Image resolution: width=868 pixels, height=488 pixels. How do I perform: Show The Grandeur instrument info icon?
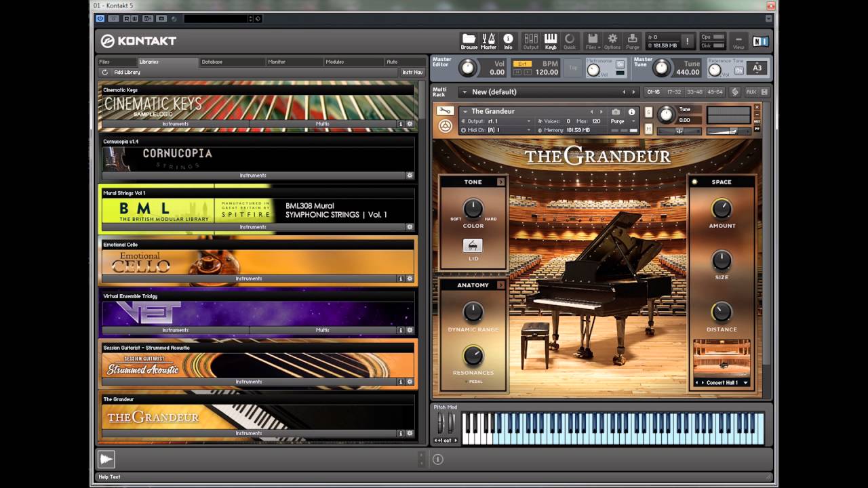(x=631, y=112)
